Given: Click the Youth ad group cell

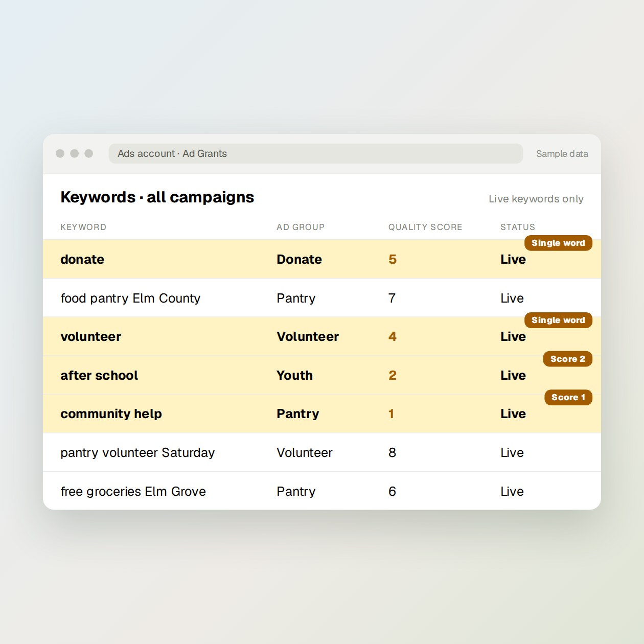Looking at the screenshot, I should click(294, 375).
